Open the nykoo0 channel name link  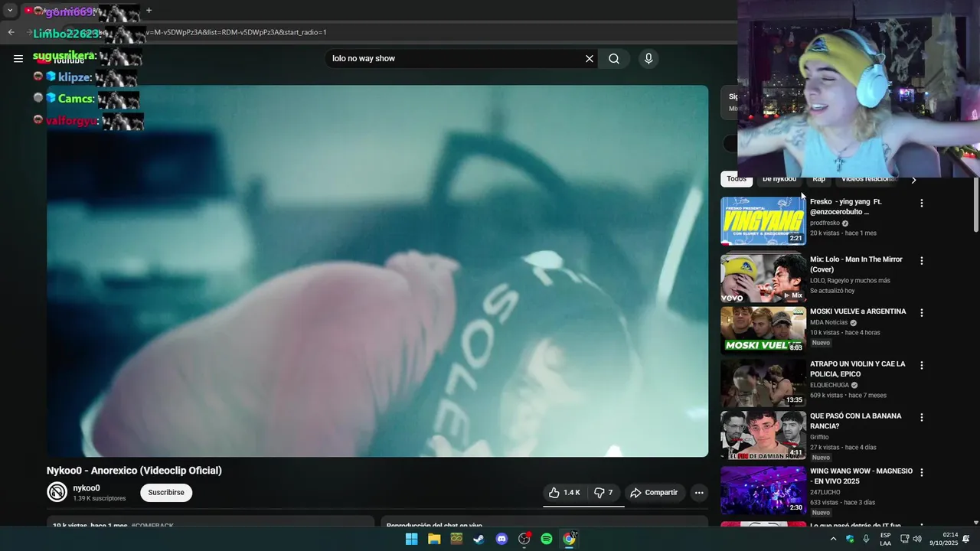(87, 488)
